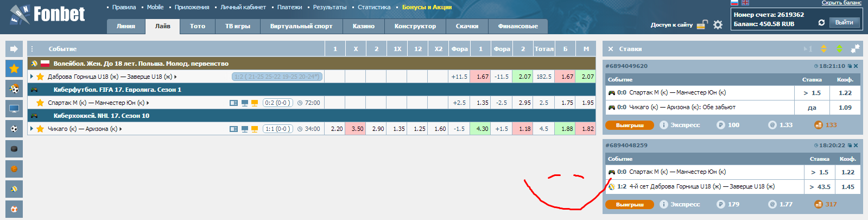Expand details arrow after Заверце U18 (ж)

pos(175,77)
